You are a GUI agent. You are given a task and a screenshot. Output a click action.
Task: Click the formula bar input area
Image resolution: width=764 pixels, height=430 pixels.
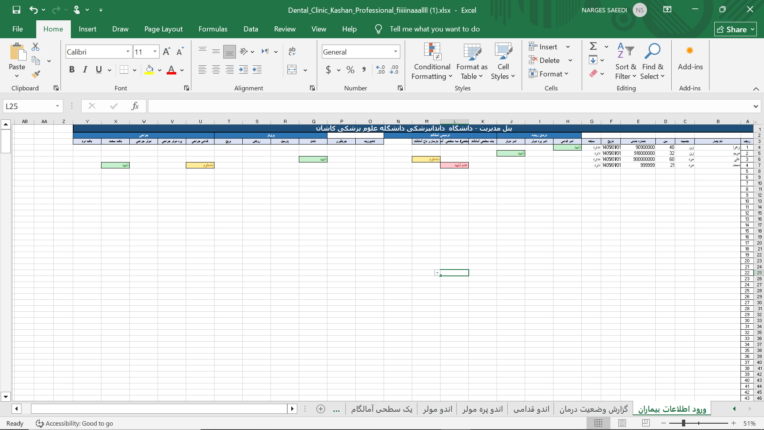click(x=449, y=106)
